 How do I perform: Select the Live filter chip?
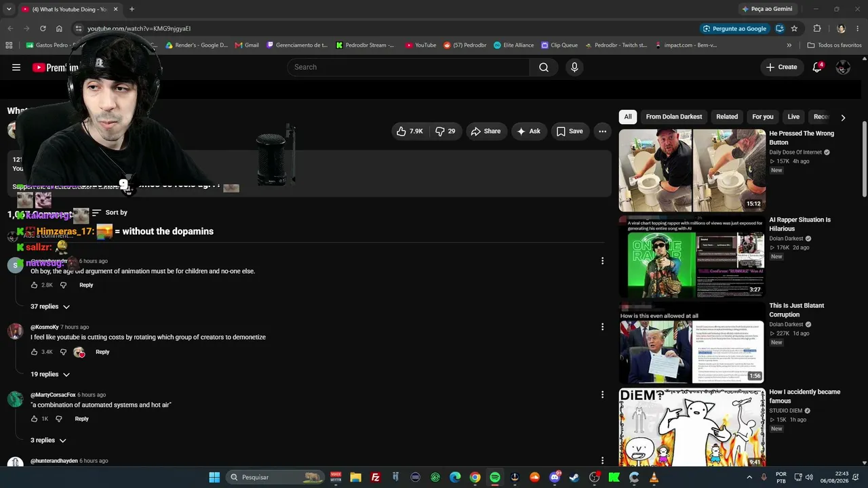click(793, 117)
